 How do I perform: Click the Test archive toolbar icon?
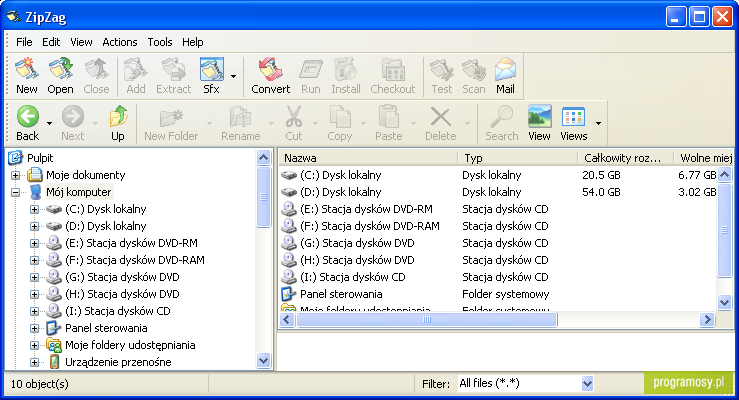click(442, 70)
